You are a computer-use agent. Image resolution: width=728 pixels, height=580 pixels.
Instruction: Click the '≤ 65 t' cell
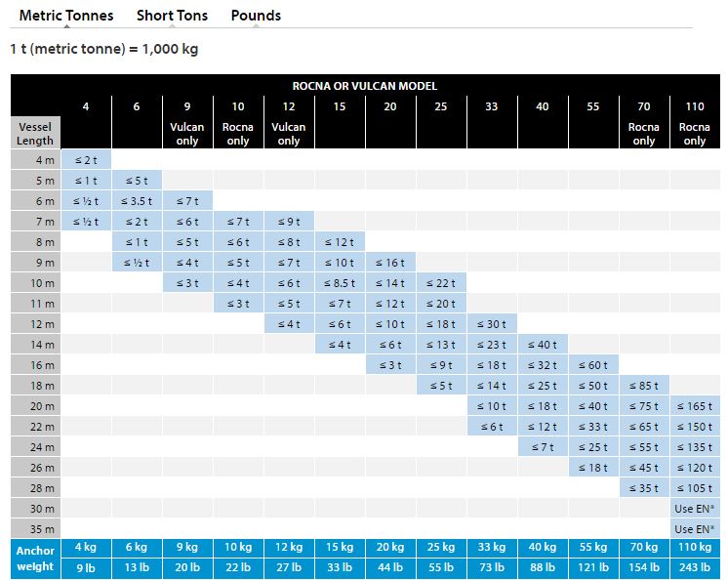point(644,427)
